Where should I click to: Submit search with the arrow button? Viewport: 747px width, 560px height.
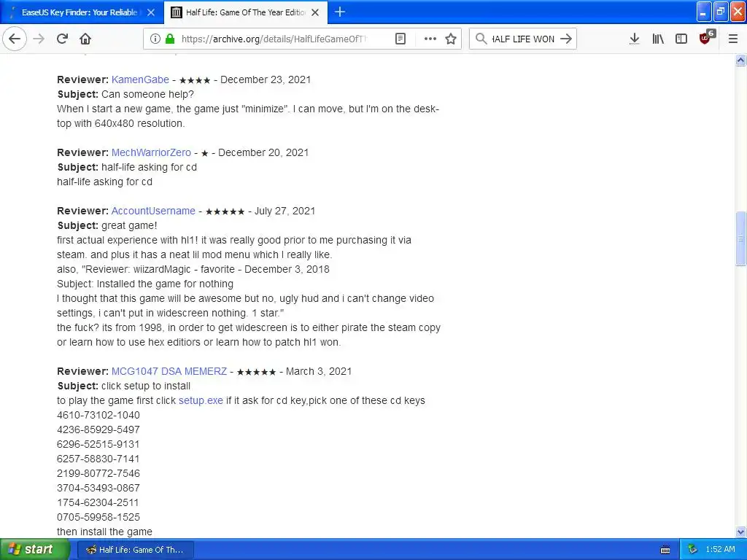tap(566, 39)
